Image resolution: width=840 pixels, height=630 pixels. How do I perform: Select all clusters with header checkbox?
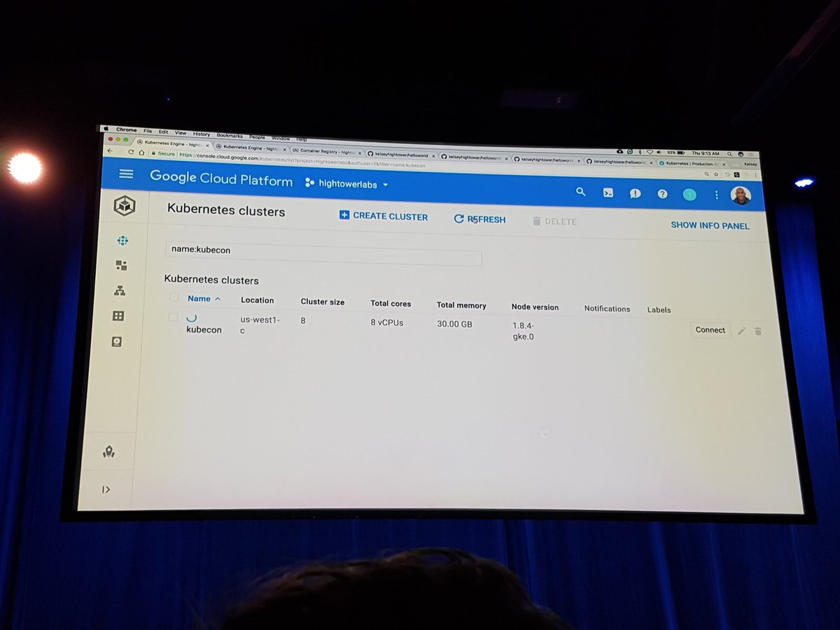click(174, 297)
